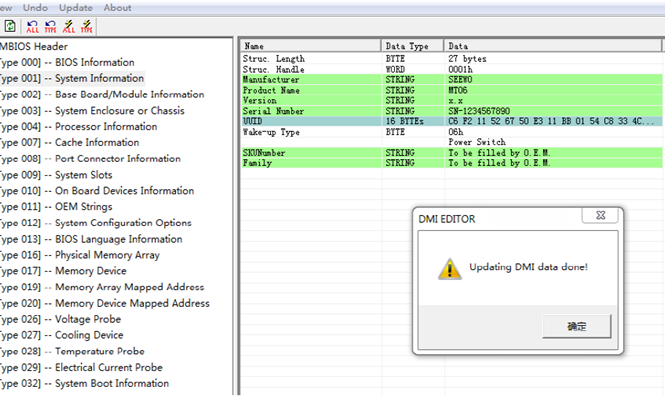Click the Undo TYPE toolbar icon
Screen dimensions: 665x396
(50, 27)
